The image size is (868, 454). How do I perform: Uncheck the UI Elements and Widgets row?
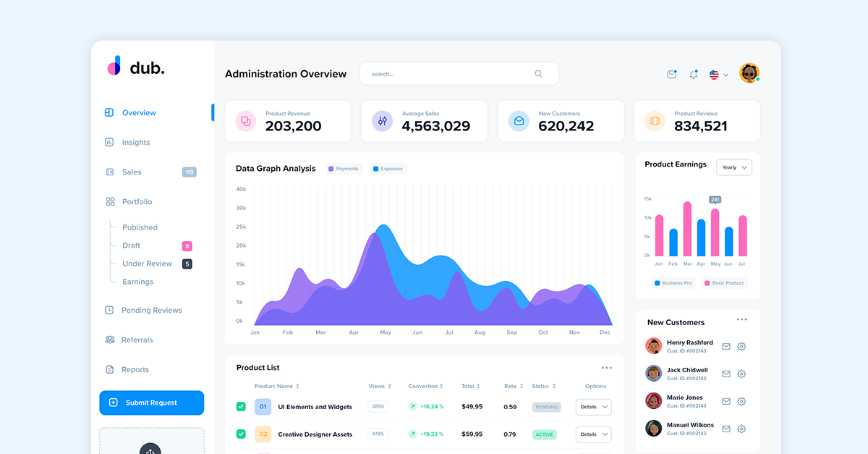tap(241, 407)
